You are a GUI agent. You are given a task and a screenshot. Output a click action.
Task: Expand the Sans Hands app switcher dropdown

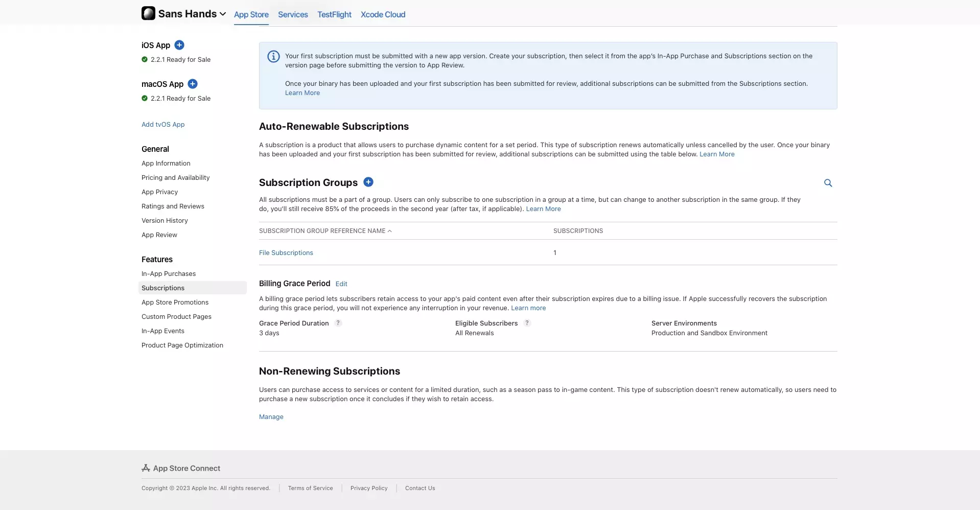click(x=223, y=14)
